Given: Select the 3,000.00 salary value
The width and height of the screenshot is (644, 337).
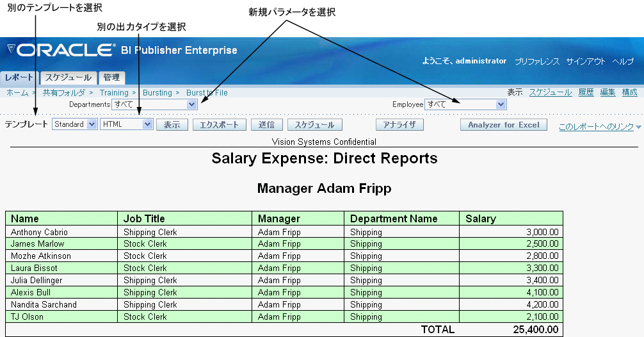Looking at the screenshot, I should [x=542, y=232].
